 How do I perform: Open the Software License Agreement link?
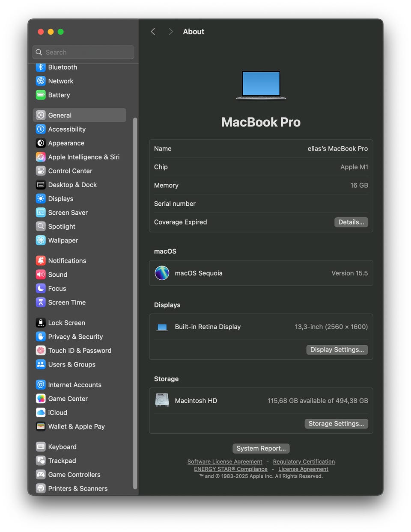click(x=225, y=461)
